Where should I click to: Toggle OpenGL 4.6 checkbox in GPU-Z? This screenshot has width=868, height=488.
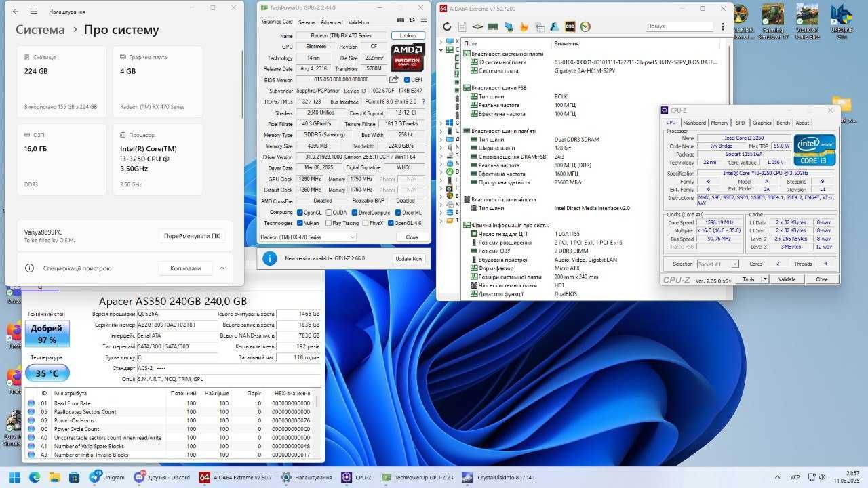391,223
